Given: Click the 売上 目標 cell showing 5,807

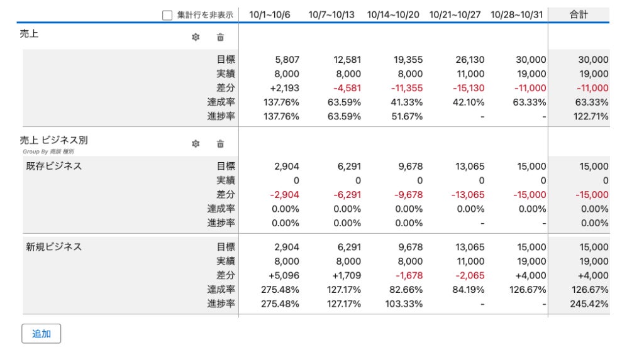Looking at the screenshot, I should [287, 60].
